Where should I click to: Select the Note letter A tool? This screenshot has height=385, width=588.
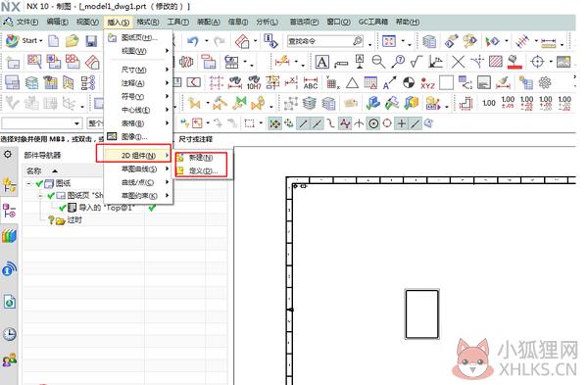click(x=321, y=62)
